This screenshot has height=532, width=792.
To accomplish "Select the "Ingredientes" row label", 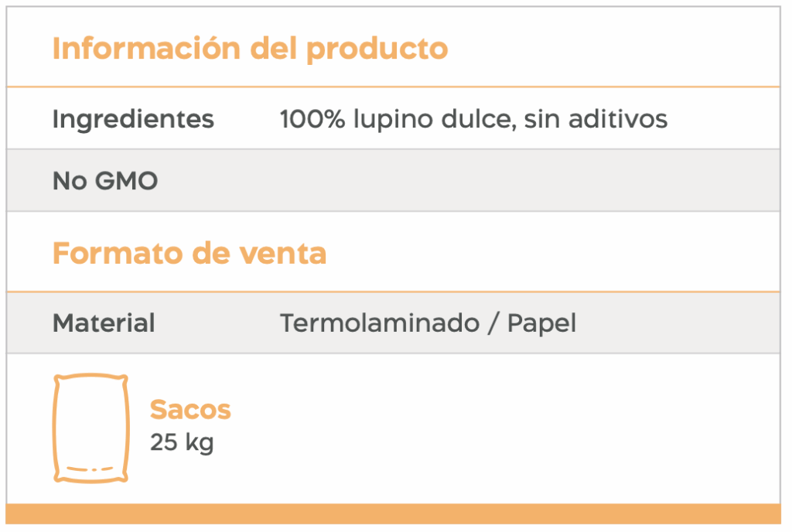I will pos(133,119).
